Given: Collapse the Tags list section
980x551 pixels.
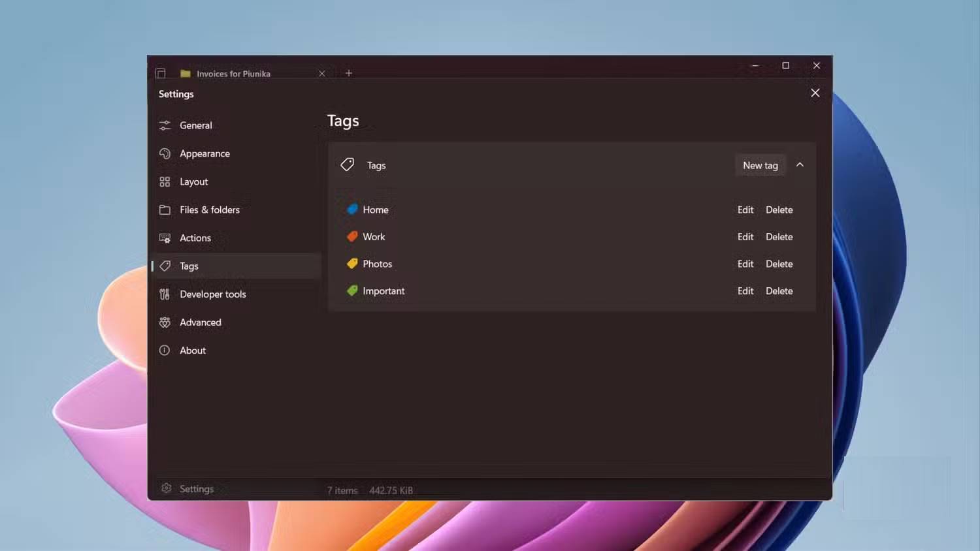Looking at the screenshot, I should 800,165.
